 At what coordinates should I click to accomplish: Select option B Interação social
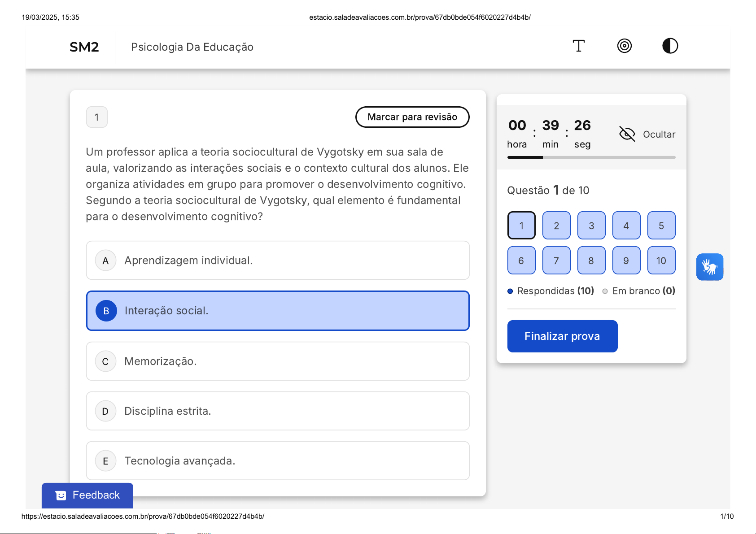(x=277, y=311)
